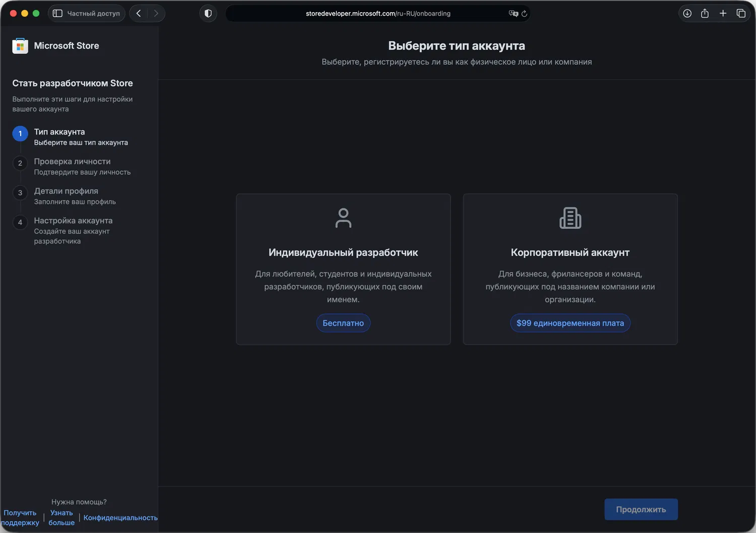Click step 1 Тип аккаунта
The image size is (756, 533).
click(x=59, y=132)
